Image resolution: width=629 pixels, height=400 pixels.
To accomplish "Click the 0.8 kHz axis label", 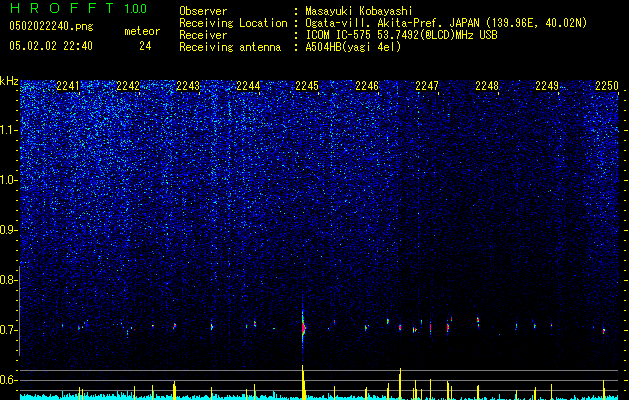I will pos(9,280).
